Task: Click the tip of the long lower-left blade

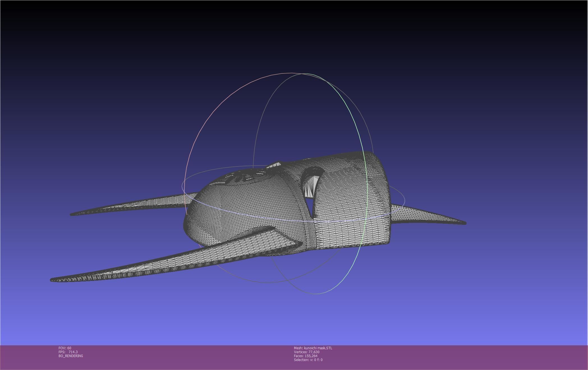Action: click(53, 279)
